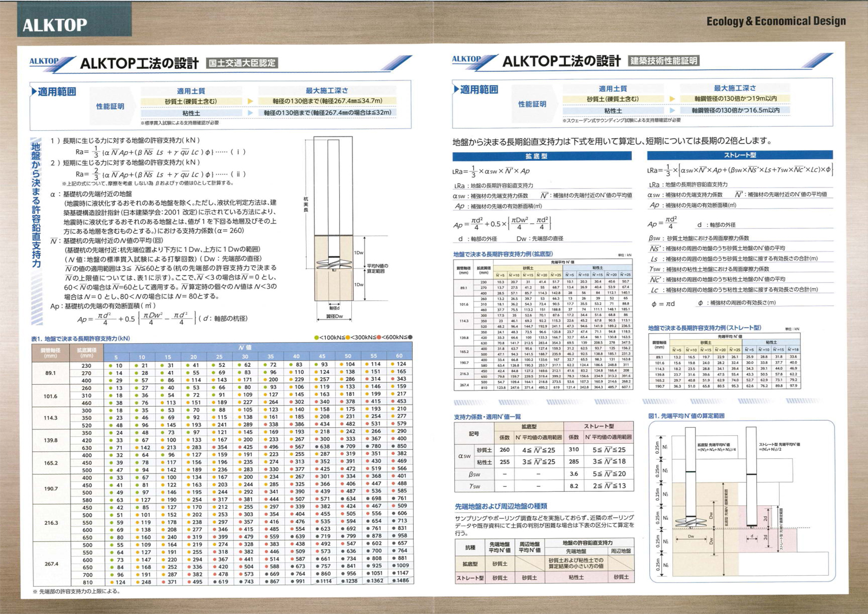Click heading '先端地盤および周辺地盤の種類'
Screen dimensions: 868x614
[x=501, y=506]
